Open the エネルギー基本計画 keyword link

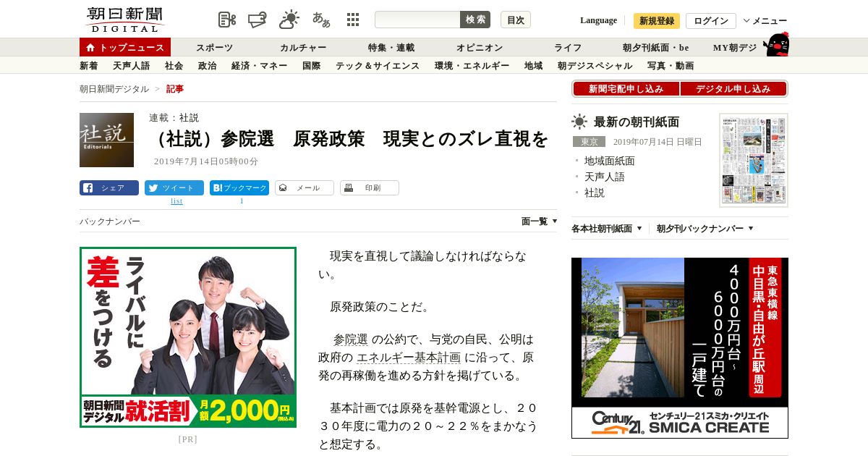click(409, 358)
